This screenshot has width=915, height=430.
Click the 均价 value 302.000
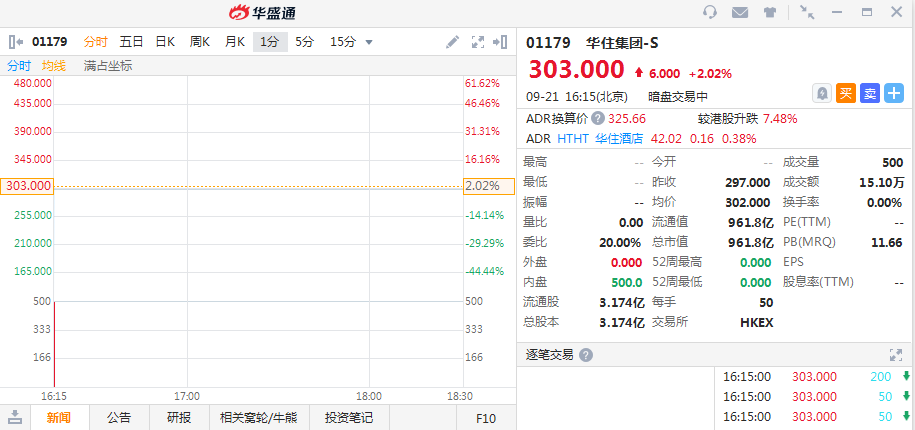pyautogui.click(x=748, y=202)
